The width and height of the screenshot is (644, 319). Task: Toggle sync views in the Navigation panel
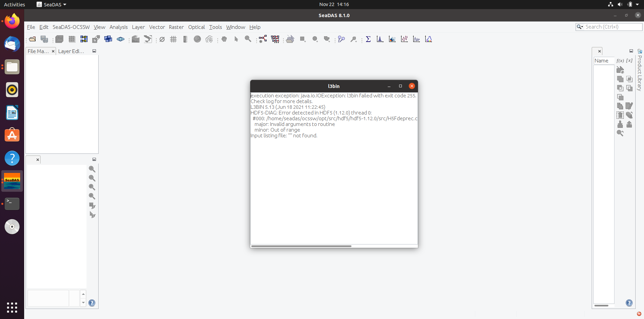92,205
